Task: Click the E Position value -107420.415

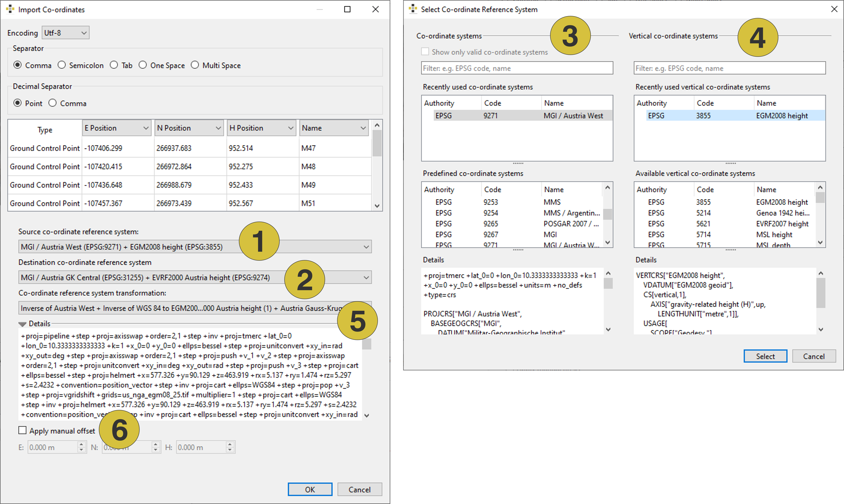Action: coord(103,167)
